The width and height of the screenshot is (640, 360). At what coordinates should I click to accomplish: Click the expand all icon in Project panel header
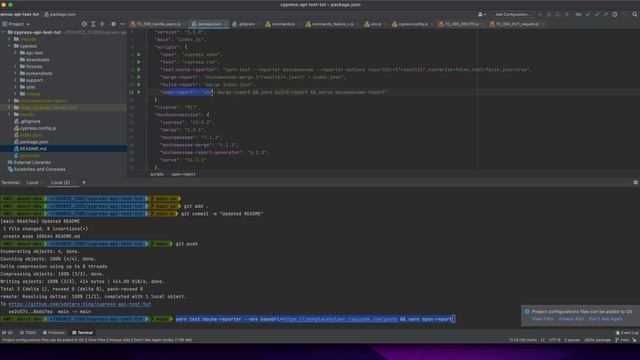pos(93,24)
